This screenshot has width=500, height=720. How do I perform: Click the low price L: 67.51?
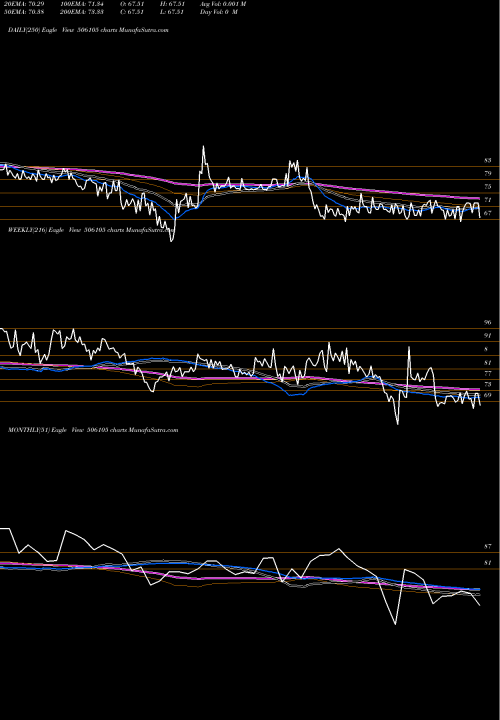pos(172,12)
